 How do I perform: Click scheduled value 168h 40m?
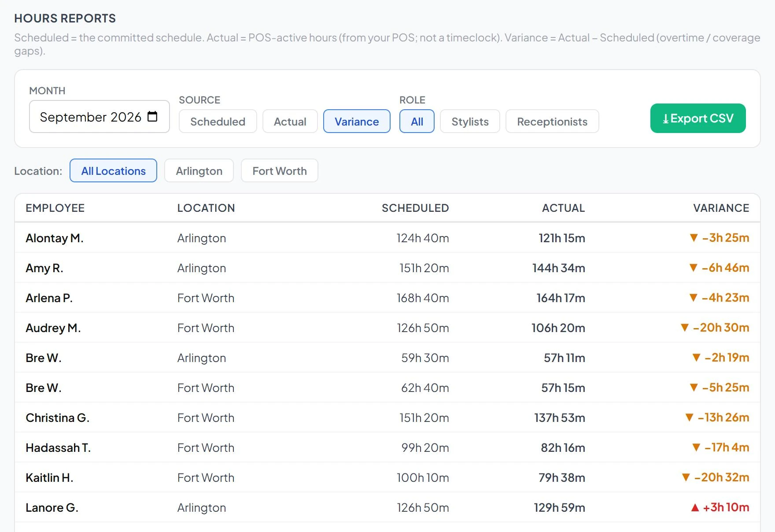[423, 298]
